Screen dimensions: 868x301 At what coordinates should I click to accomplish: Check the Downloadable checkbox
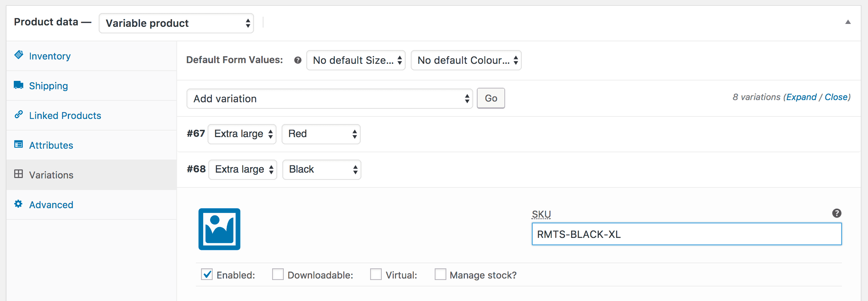pyautogui.click(x=278, y=275)
